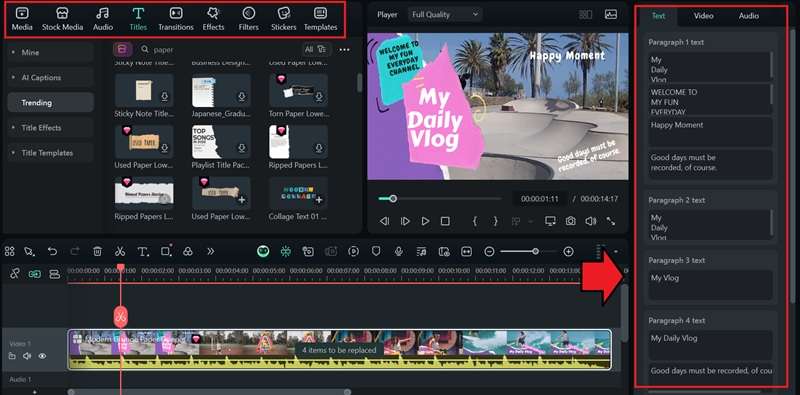Open the Stickers tab
The height and width of the screenshot is (395, 800).
tap(284, 19)
